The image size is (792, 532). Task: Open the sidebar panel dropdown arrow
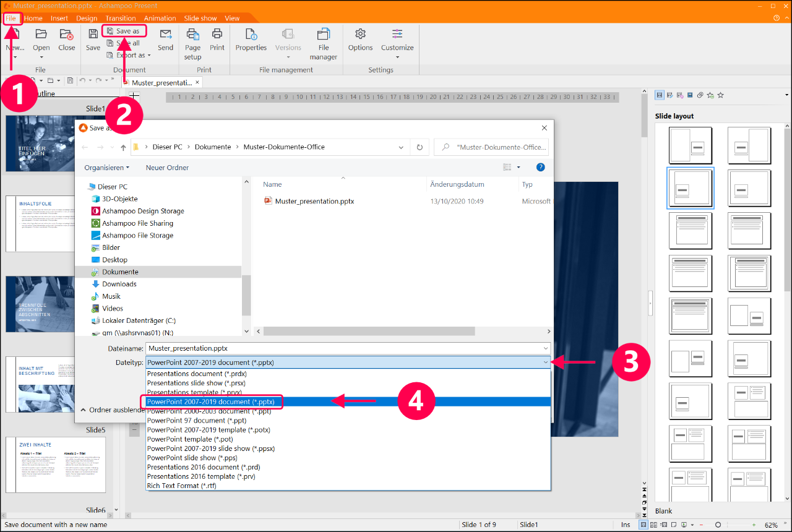pos(786,95)
